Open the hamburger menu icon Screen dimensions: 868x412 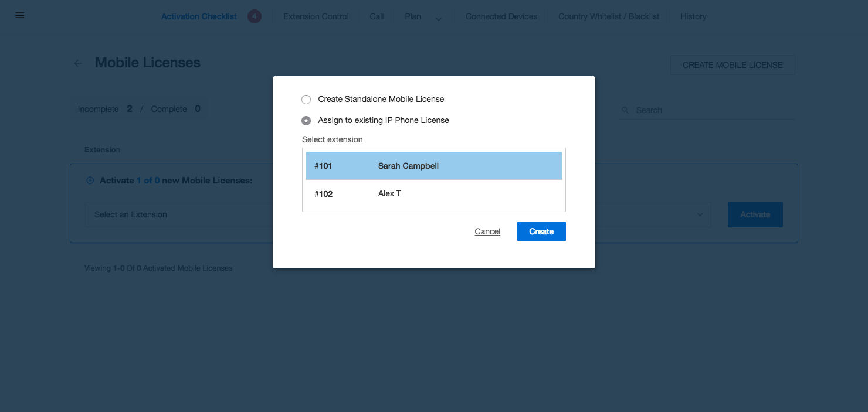19,16
